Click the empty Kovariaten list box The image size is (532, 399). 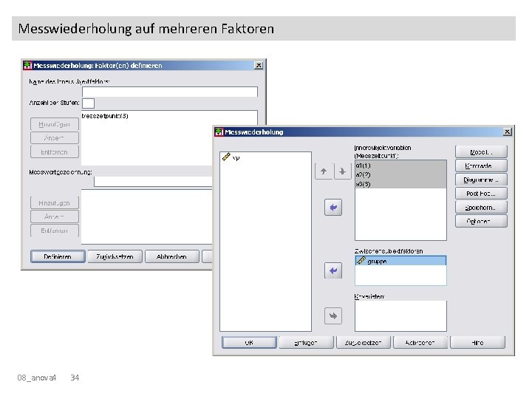click(x=400, y=316)
